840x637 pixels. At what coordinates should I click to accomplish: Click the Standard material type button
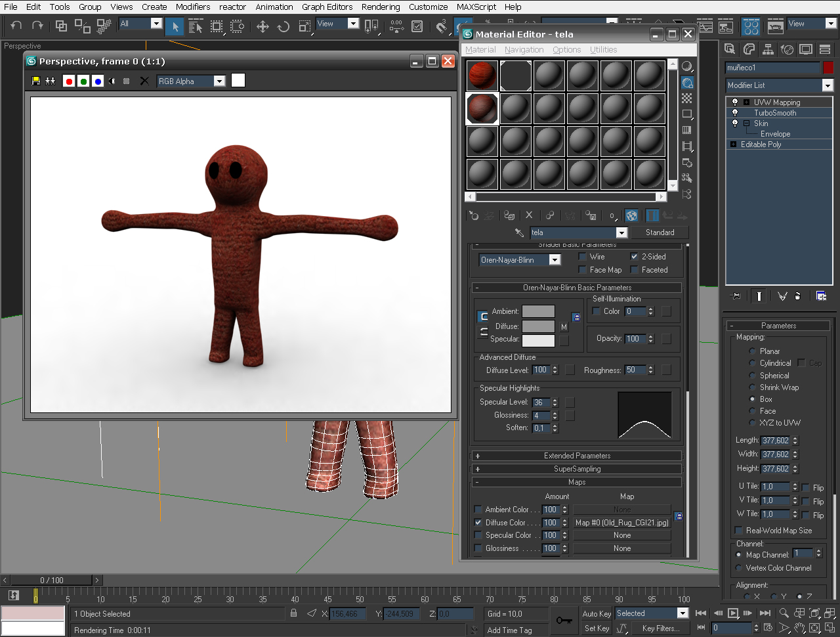pos(660,232)
